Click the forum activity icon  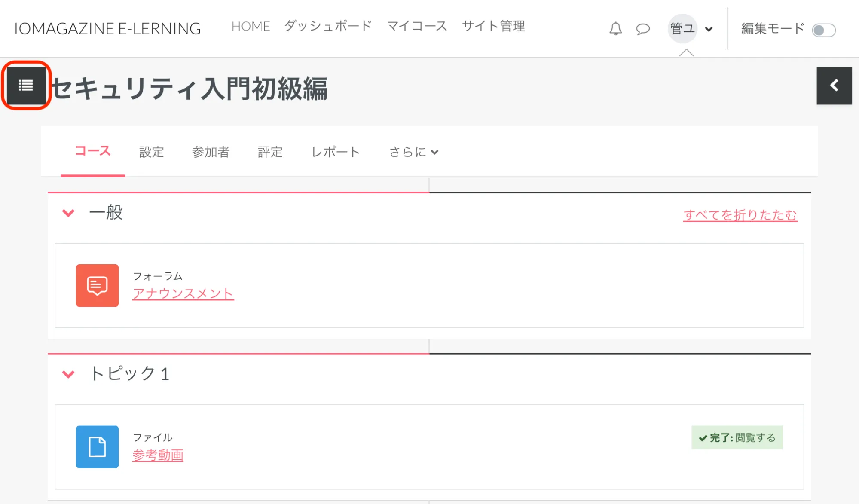[97, 285]
